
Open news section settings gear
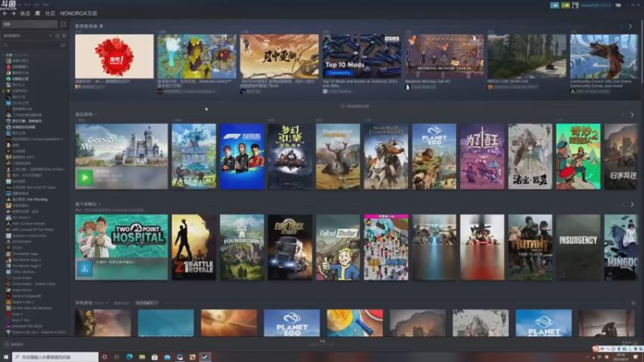click(101, 26)
